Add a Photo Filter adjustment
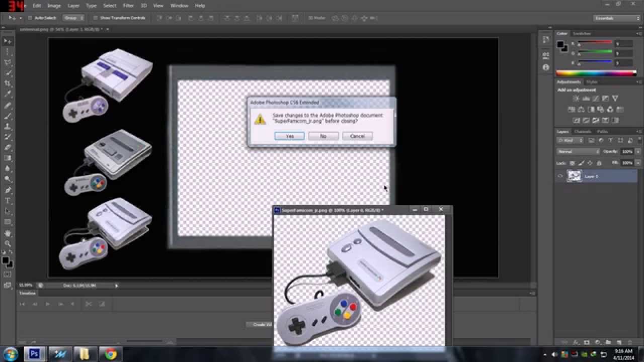This screenshot has height=362, width=644. pos(600,109)
